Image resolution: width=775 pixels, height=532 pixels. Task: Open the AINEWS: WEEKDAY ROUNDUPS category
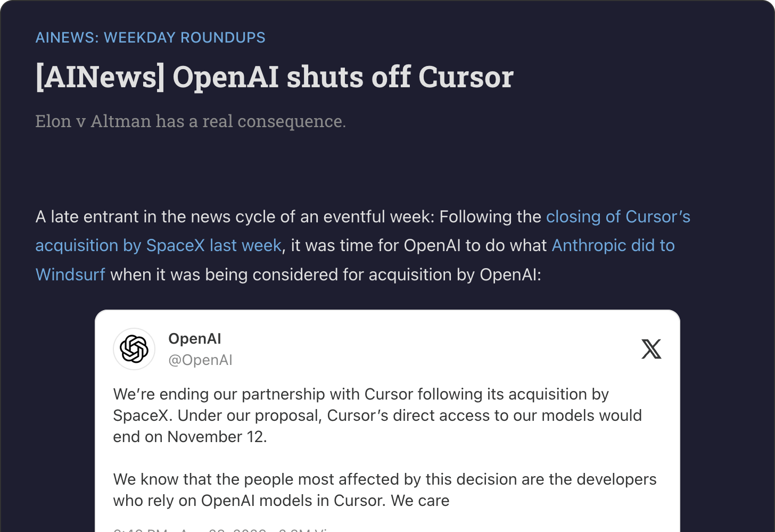(150, 38)
